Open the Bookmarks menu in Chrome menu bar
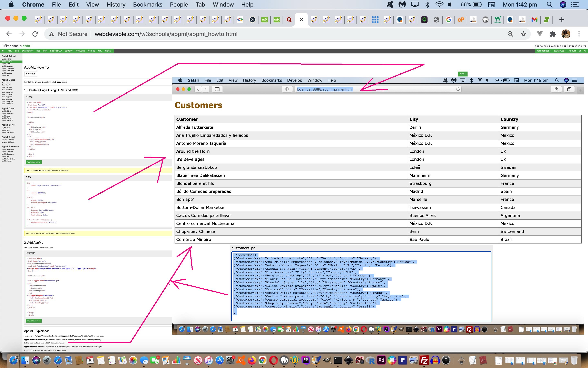Viewport: 588px width, 368px height. 147,5
